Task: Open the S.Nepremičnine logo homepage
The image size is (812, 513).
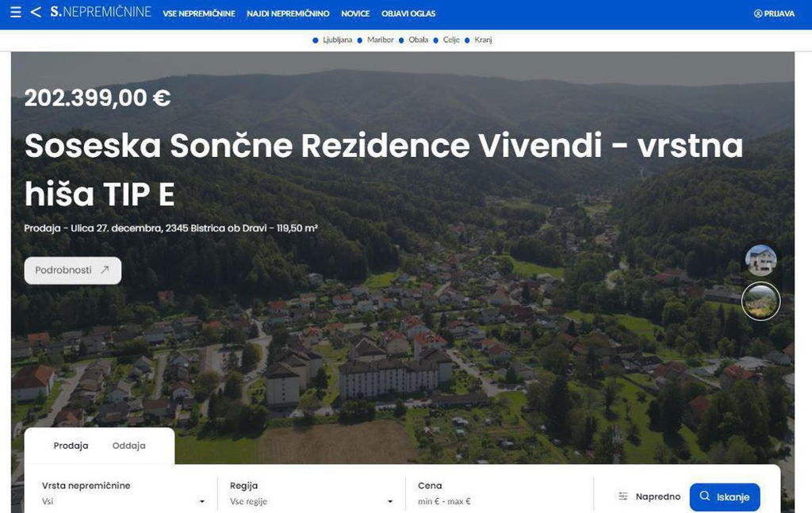Action: click(101, 12)
